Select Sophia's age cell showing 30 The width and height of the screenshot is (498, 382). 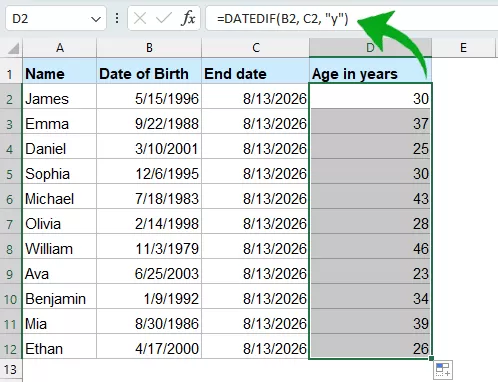[370, 171]
